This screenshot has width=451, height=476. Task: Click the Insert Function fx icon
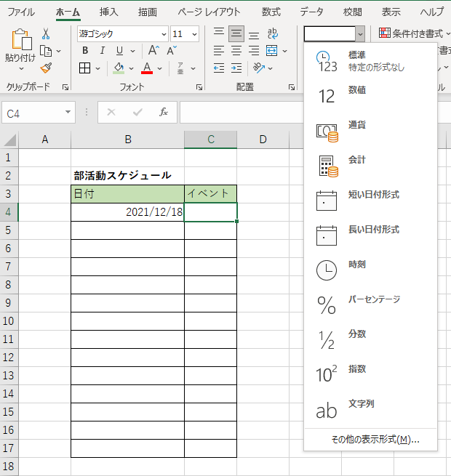point(164,113)
